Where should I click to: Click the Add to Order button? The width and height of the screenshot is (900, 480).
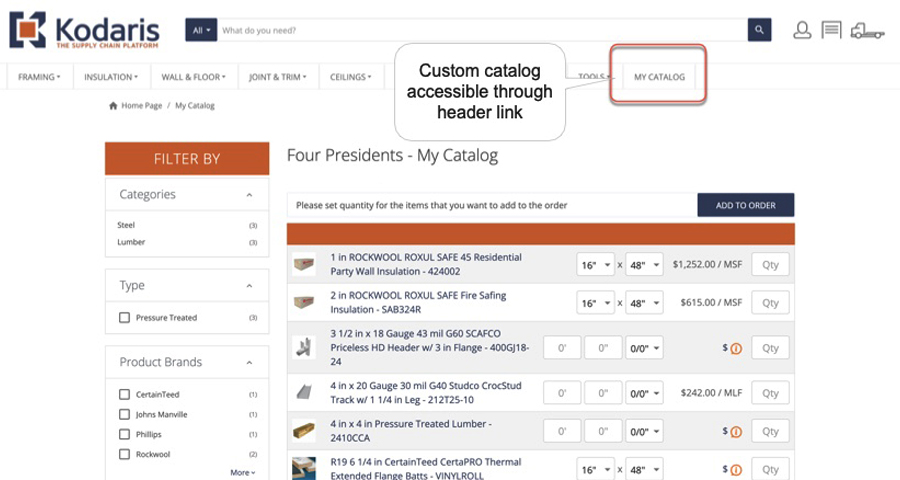(746, 205)
